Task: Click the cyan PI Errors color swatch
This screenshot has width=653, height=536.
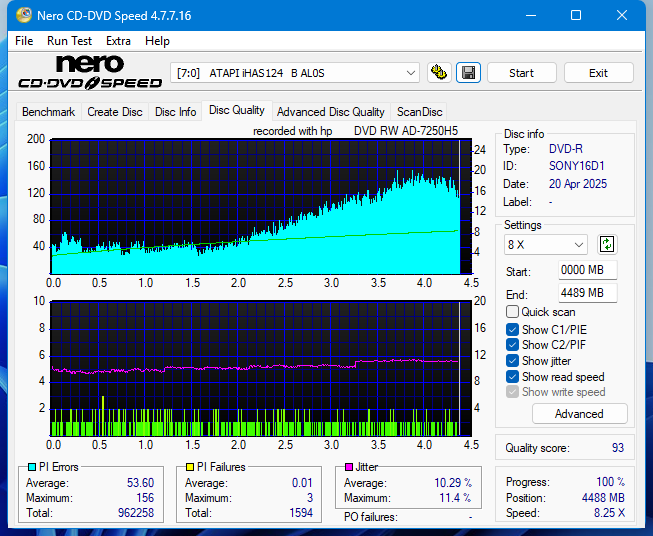Action: click(x=32, y=467)
